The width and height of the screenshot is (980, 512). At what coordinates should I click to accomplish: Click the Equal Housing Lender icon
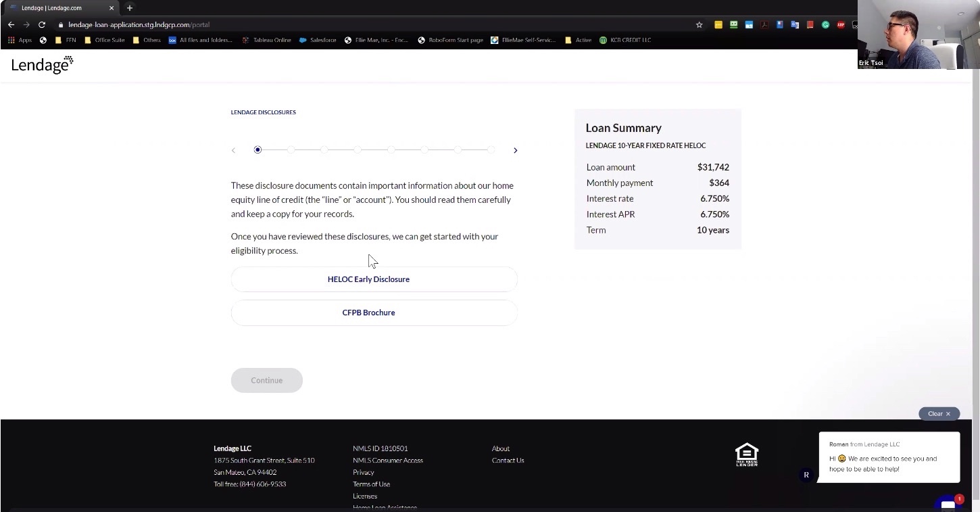tap(747, 455)
